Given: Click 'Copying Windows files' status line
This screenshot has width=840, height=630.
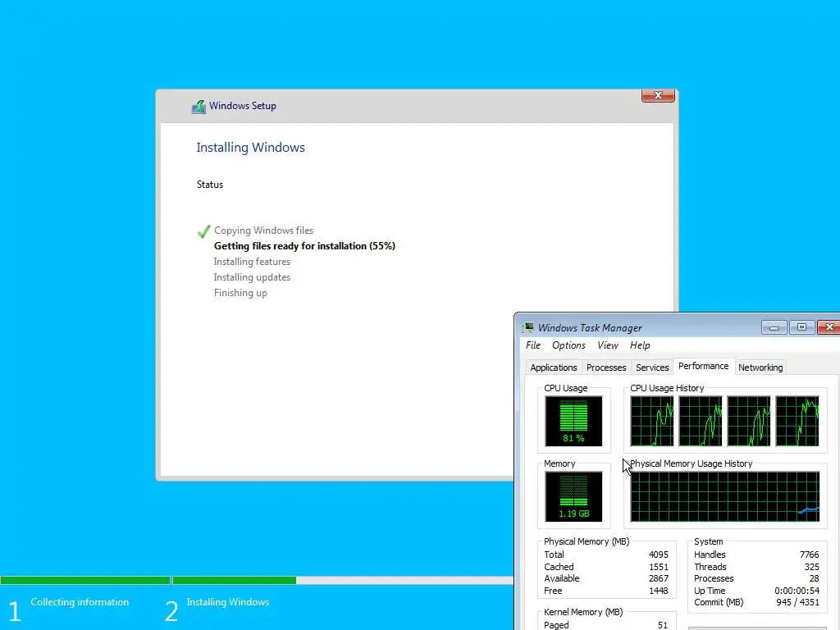Looking at the screenshot, I should tap(263, 231).
